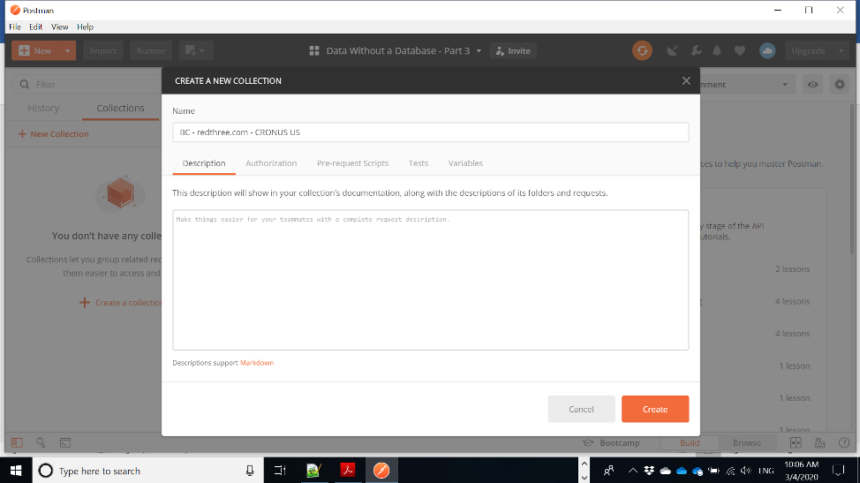The height and width of the screenshot is (483, 860).
Task: Switch to Build mode in status bar
Action: click(x=690, y=443)
